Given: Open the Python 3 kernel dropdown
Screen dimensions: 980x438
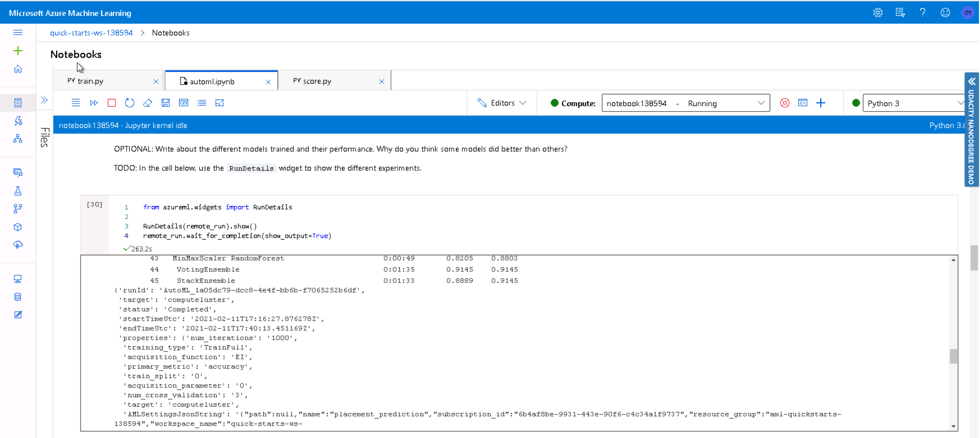Looking at the screenshot, I should (x=915, y=103).
